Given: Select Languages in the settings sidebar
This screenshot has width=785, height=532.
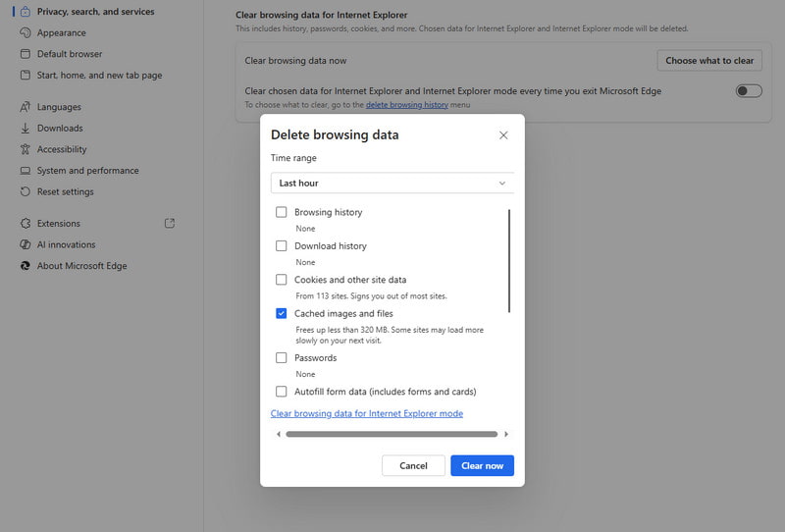Looking at the screenshot, I should click(x=59, y=107).
